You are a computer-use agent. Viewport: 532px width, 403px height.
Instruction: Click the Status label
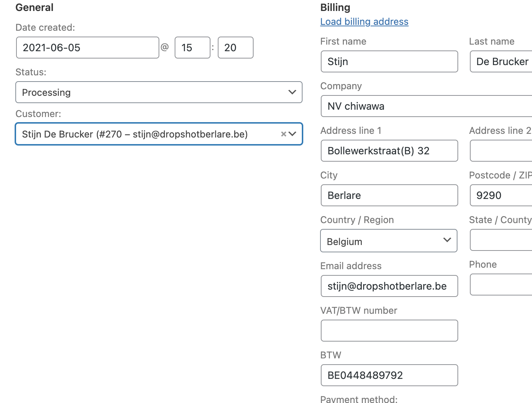(x=31, y=72)
